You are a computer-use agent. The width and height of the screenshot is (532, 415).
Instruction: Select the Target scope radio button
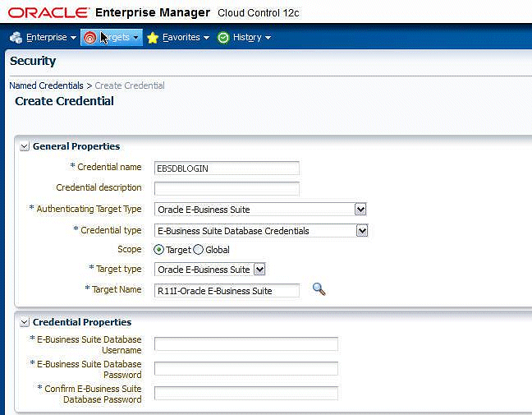click(158, 250)
